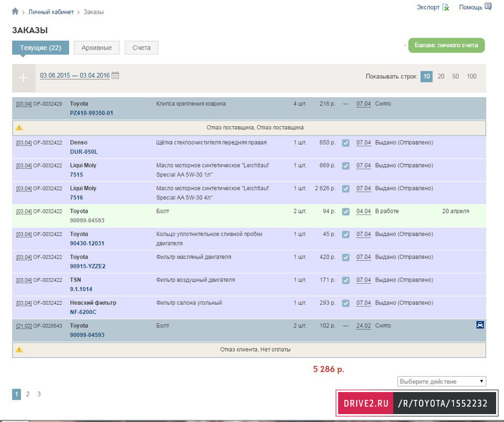Switch to the Архивные tab

coord(97,48)
